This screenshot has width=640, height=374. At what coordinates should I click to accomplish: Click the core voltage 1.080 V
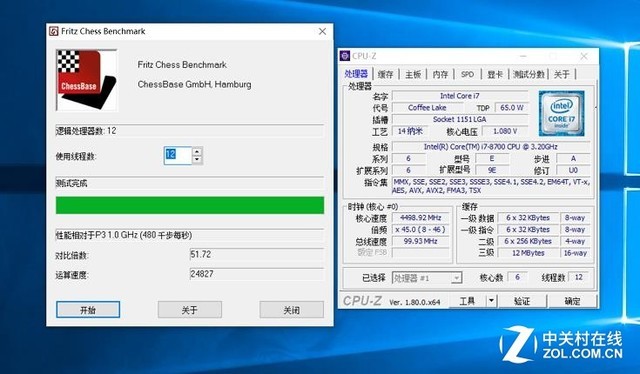coord(505,131)
